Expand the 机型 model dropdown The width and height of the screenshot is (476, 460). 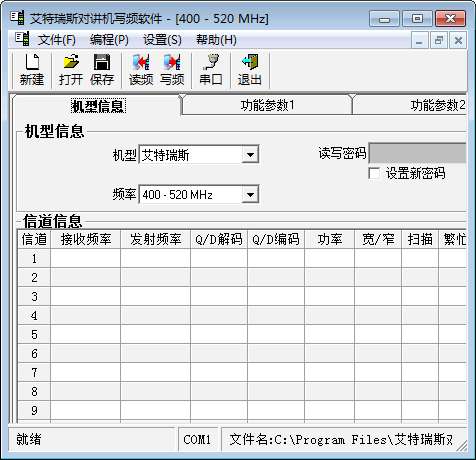[250, 155]
